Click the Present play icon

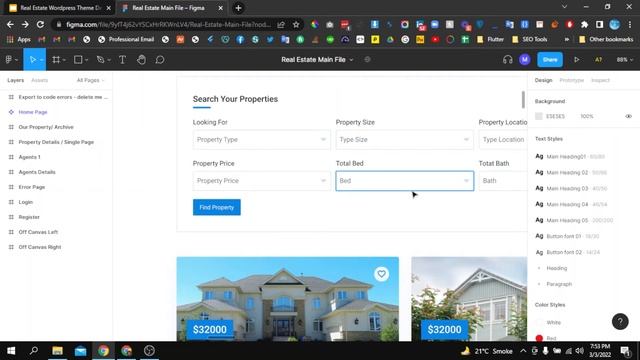576,60
